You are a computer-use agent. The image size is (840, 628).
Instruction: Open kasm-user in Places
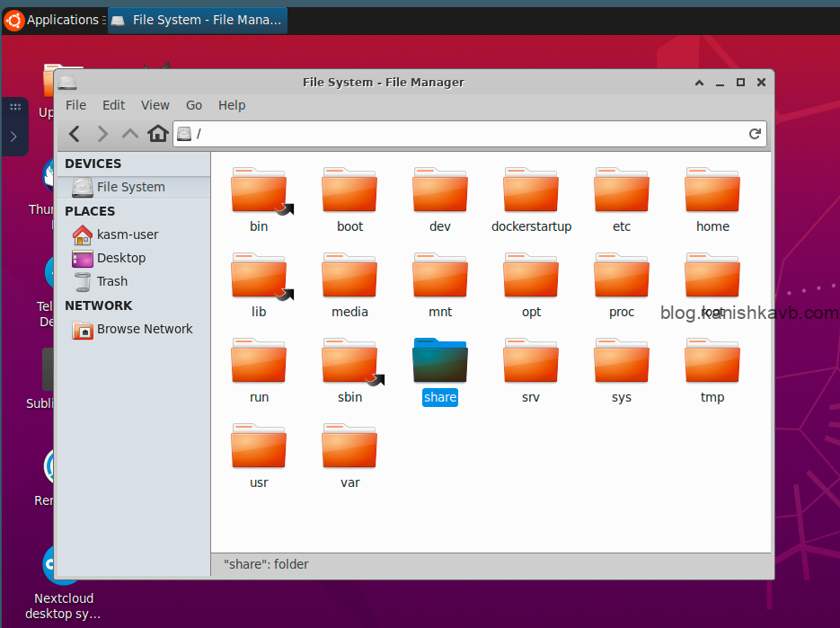(128, 234)
